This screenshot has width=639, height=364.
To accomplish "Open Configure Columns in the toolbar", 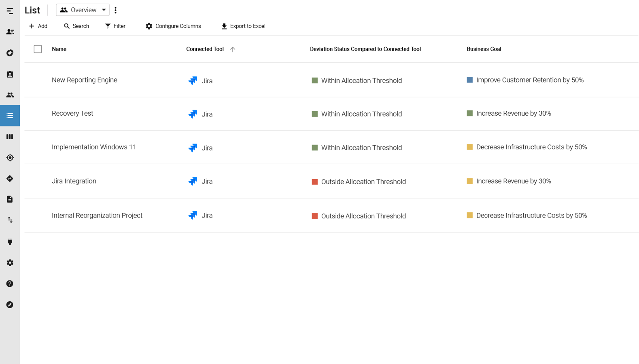I will click(x=173, y=26).
